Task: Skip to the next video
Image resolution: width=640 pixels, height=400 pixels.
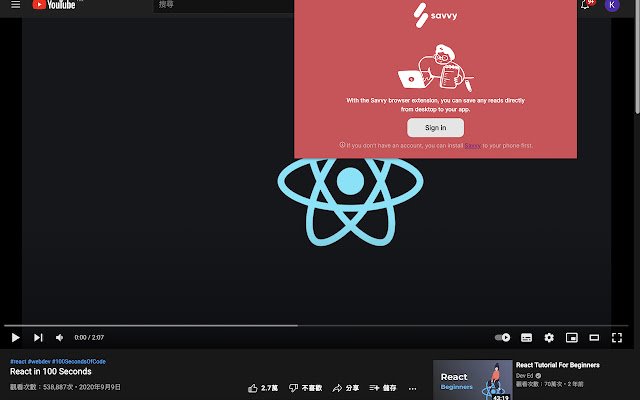Action: tap(38, 338)
